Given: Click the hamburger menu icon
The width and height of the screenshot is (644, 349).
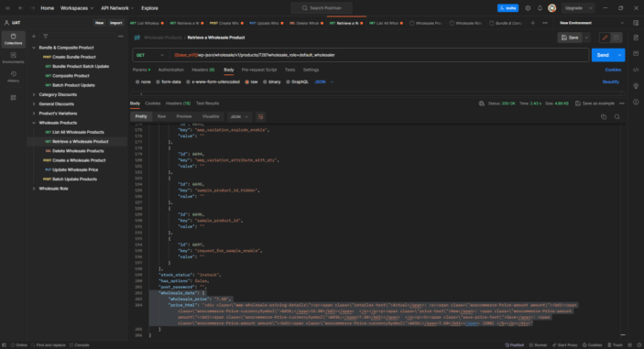Looking at the screenshot, I should tap(7, 8).
